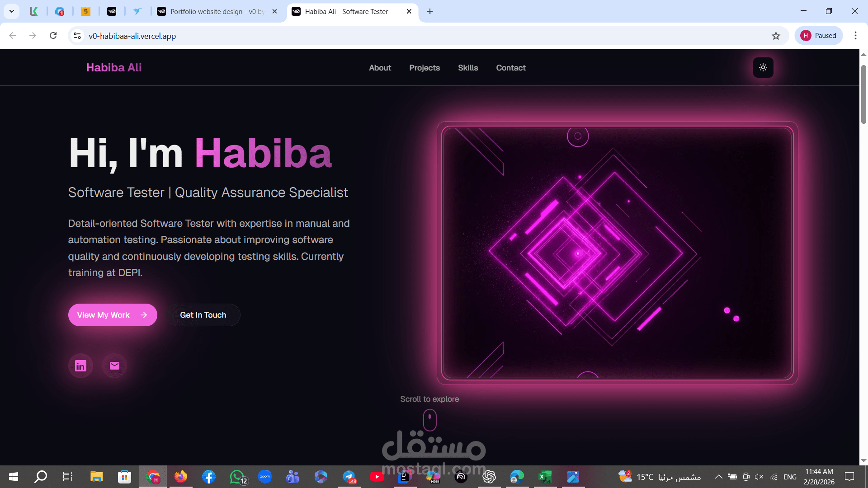Reload the page
Viewport: 868px width, 488px height.
click(x=53, y=36)
